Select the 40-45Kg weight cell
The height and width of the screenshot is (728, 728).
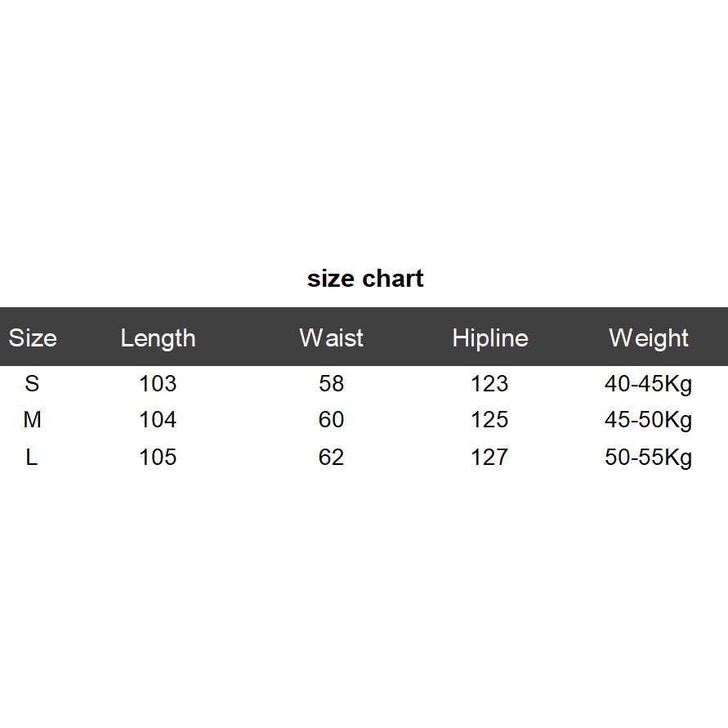point(648,383)
